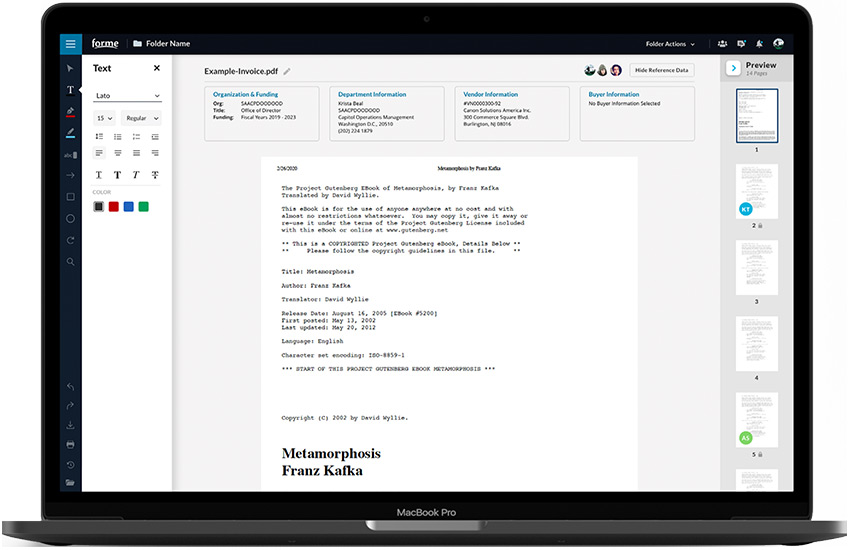850x550 pixels.
Task: Open the font size 15 dropdown
Action: (x=103, y=118)
